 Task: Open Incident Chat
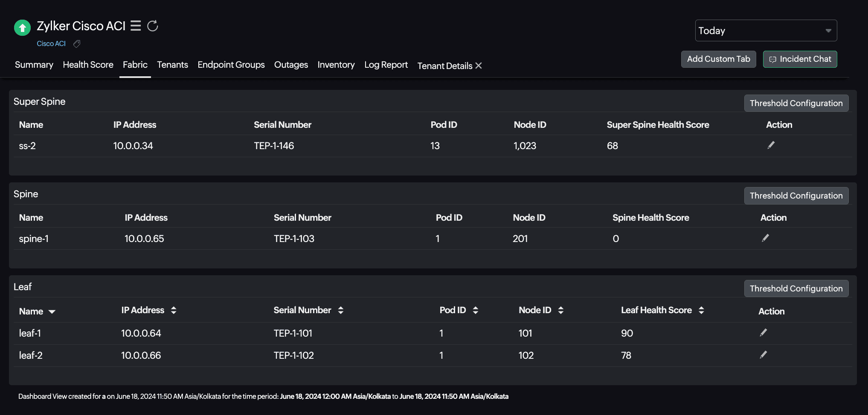[x=800, y=59]
